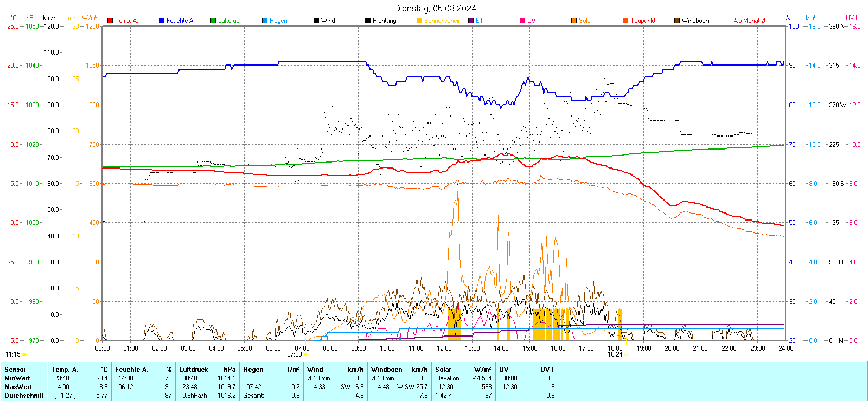Click the 12:00 time axis label
868x401 pixels.
coord(444,348)
